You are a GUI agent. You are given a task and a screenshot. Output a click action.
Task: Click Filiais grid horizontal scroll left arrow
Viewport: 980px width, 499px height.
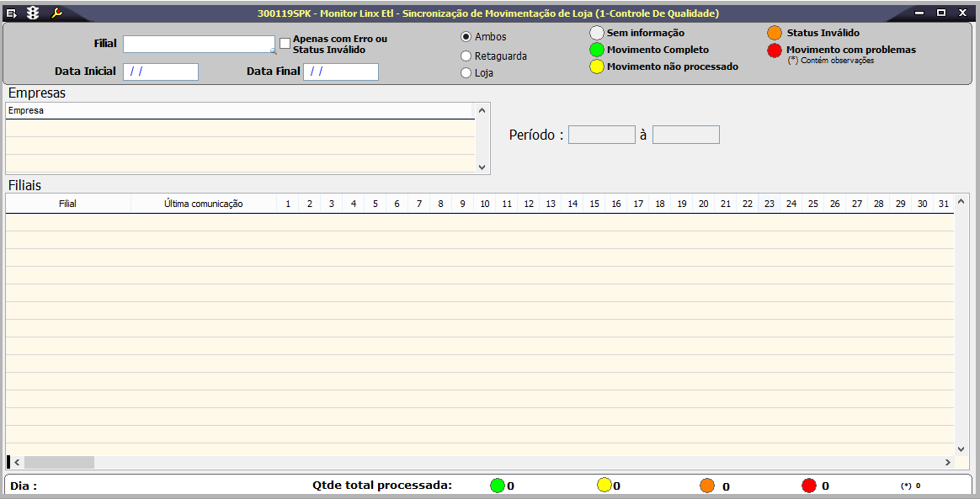(18, 462)
